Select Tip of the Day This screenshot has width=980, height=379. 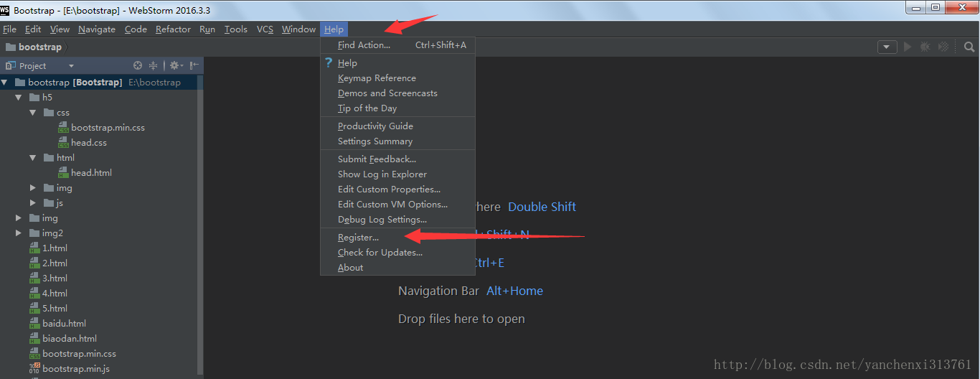(397, 108)
